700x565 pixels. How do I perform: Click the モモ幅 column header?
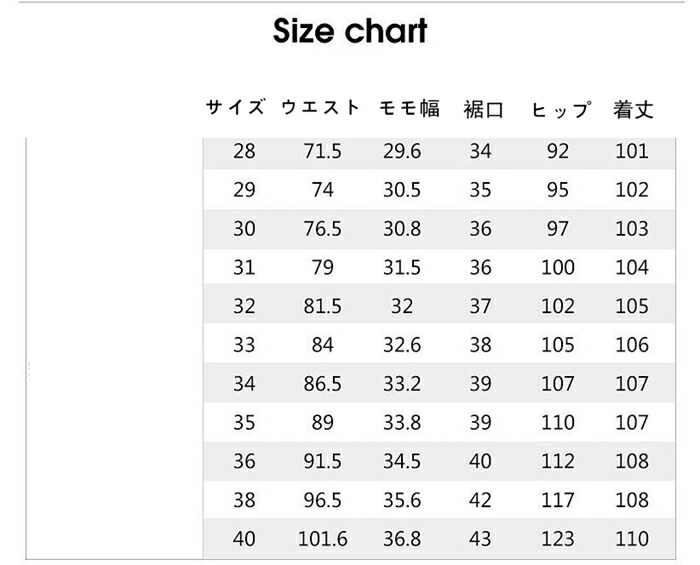click(x=409, y=108)
